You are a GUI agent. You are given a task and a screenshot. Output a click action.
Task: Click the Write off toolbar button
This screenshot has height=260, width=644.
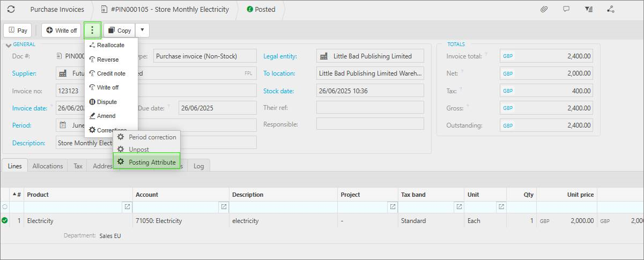point(61,31)
